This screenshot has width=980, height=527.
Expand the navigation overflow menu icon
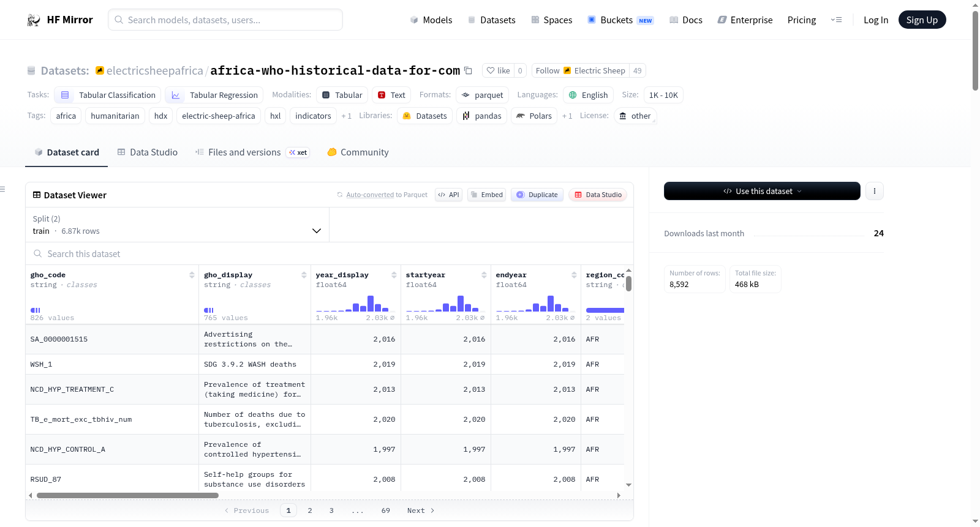coord(836,20)
